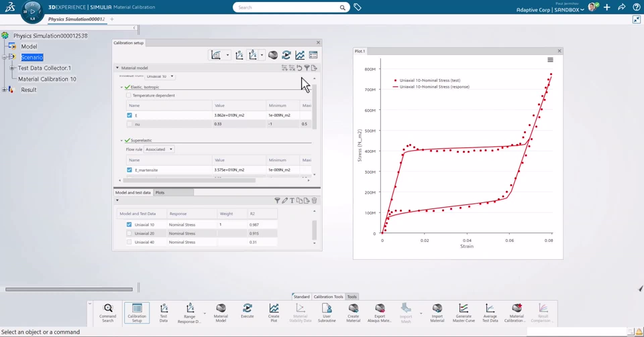Screen dimensions: 644x337
Task: Expand the Test Data Collector.1 tree node
Action: pos(12,68)
